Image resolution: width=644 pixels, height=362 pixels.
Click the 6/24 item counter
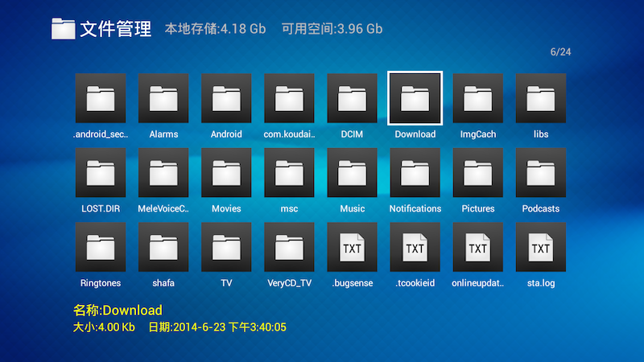(560, 52)
